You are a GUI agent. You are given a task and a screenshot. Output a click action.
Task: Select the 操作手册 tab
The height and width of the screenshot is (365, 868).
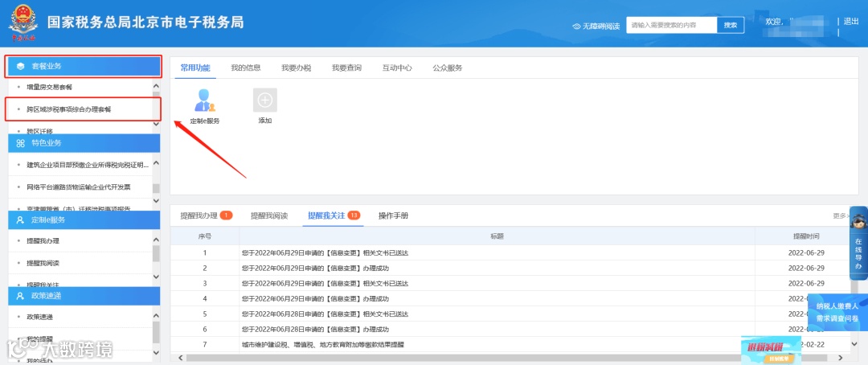[393, 215]
